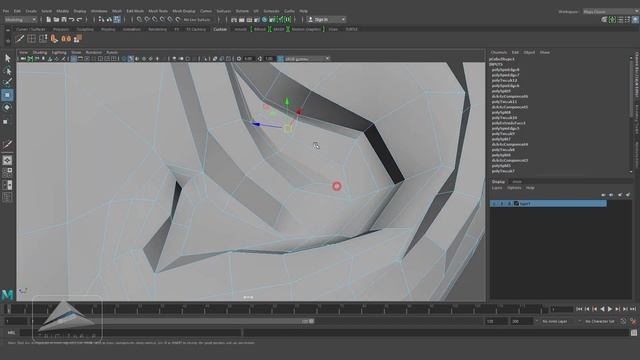Screen dimensions: 640x360
Task: Open the shelf tab menu arrow icon
Action: tap(8, 30)
